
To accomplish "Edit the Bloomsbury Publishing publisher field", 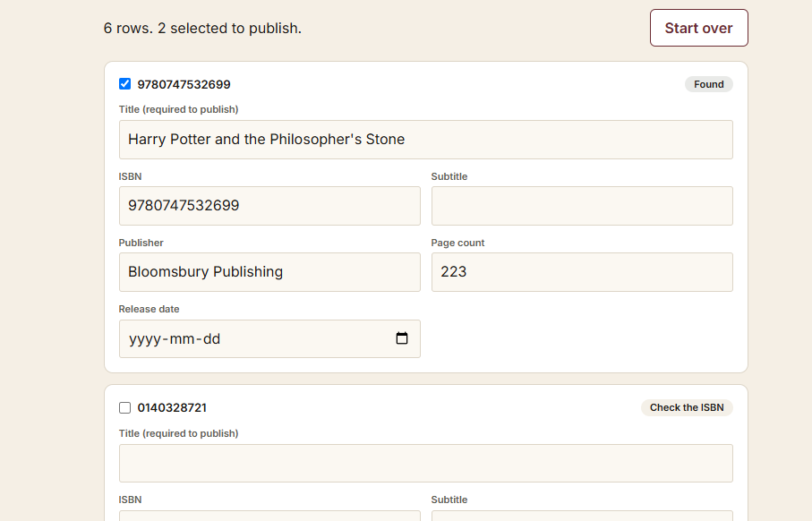I will [x=269, y=272].
